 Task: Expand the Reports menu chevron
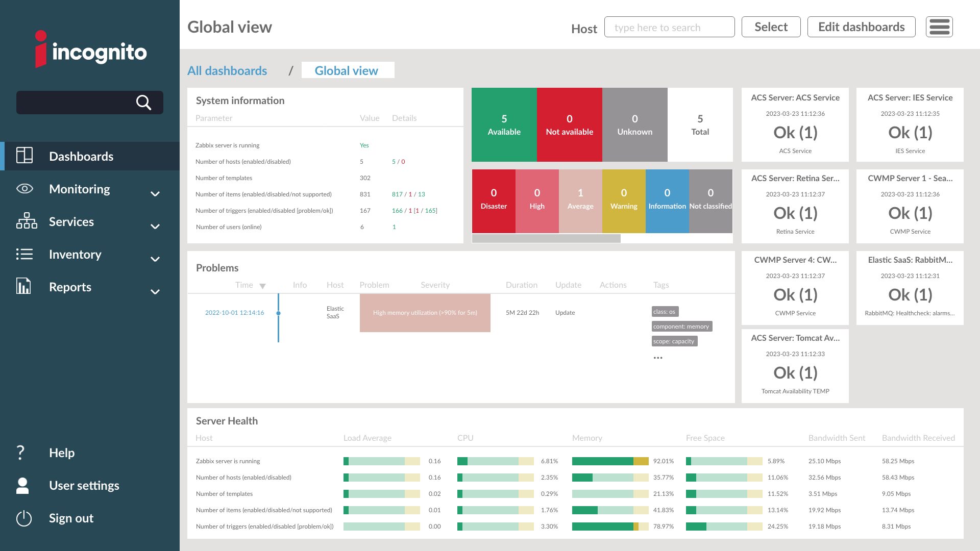[x=155, y=292]
